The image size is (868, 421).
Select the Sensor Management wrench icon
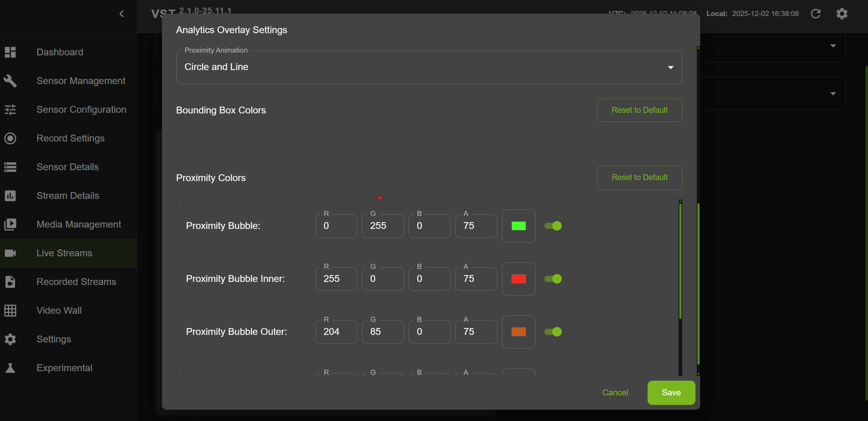[x=10, y=81]
